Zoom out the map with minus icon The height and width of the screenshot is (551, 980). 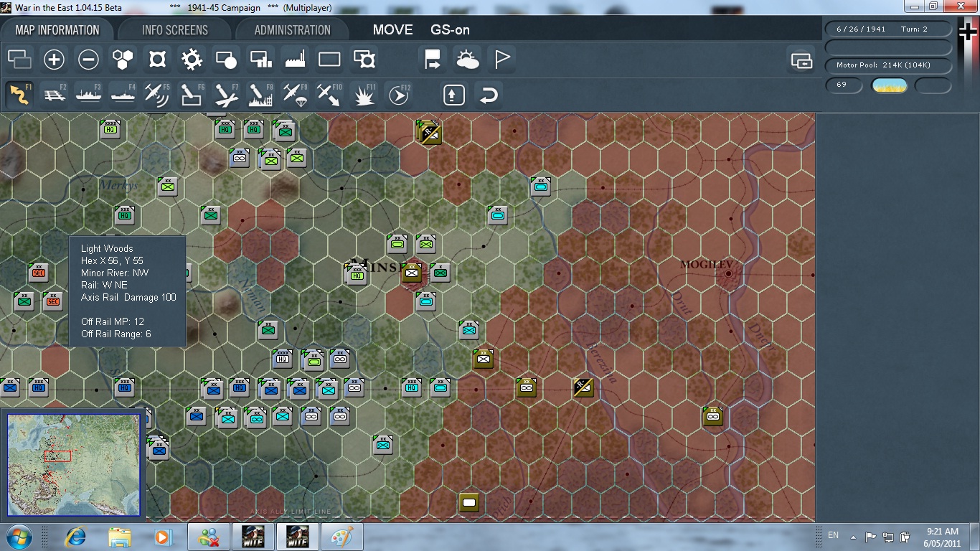(88, 59)
